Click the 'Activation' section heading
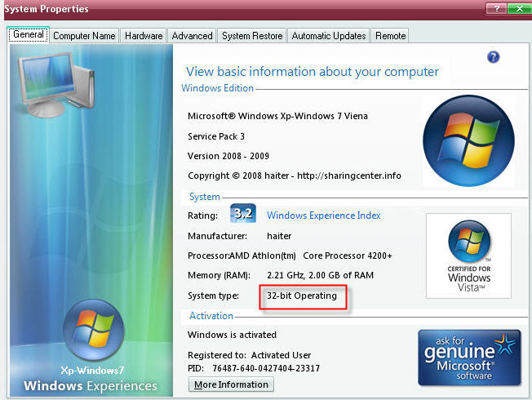Screen dimensions: 532x400 tap(211, 316)
